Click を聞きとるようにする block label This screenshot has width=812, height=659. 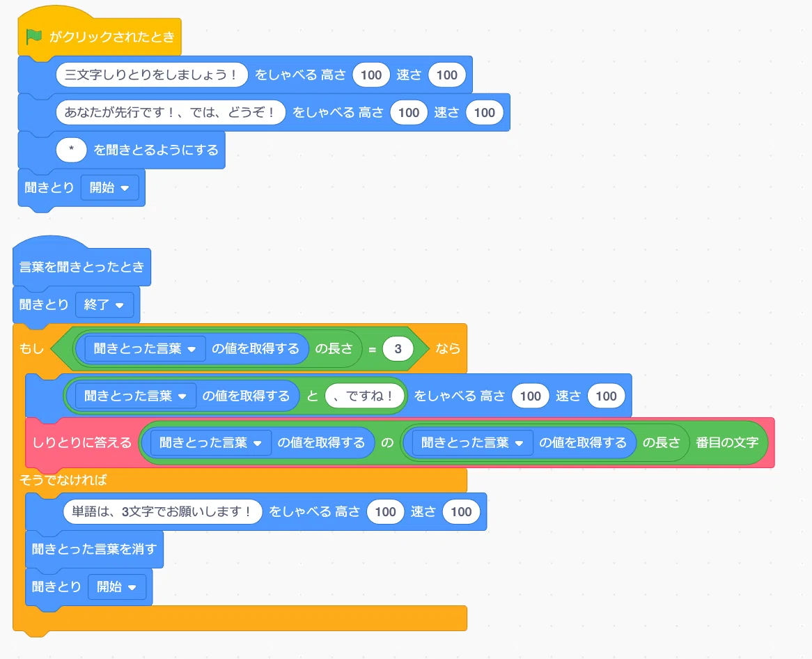pos(156,150)
